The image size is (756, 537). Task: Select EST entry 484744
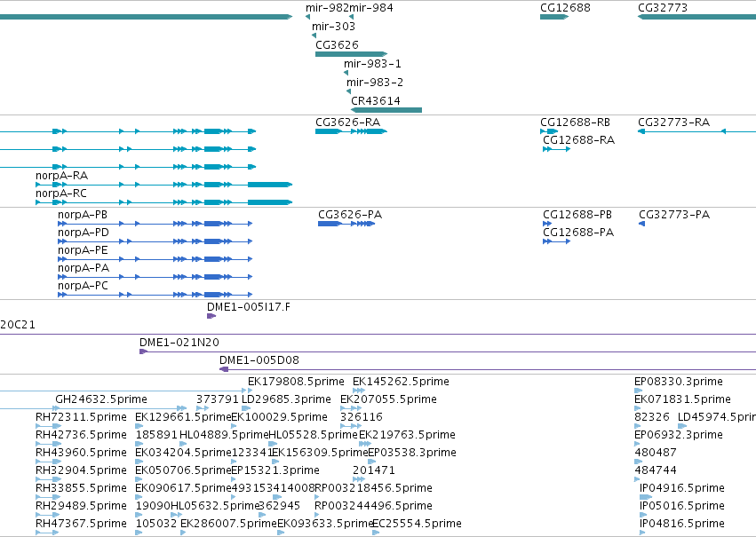point(656,471)
